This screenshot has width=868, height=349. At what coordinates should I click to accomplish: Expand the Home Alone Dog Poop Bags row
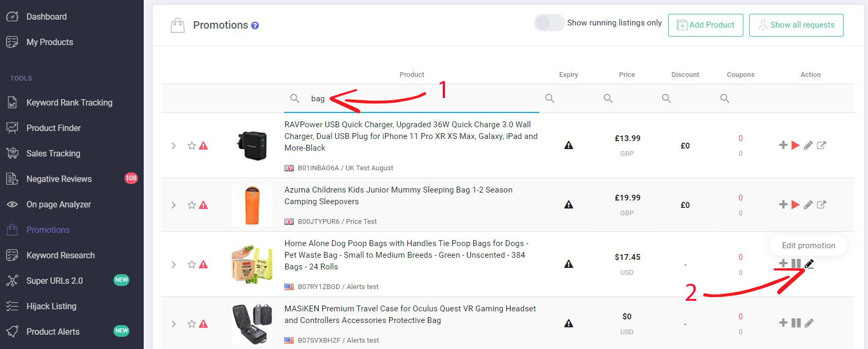coord(173,264)
